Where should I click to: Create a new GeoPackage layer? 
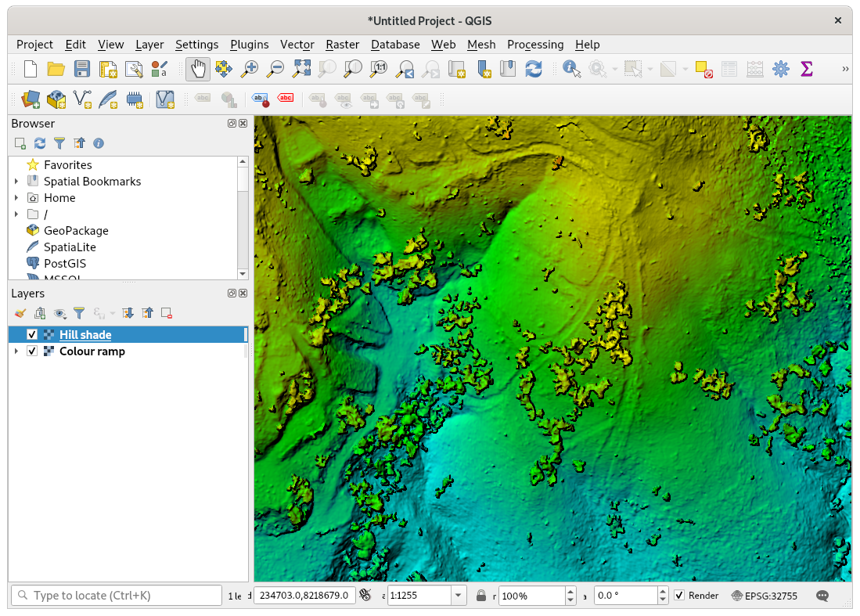tap(56, 99)
